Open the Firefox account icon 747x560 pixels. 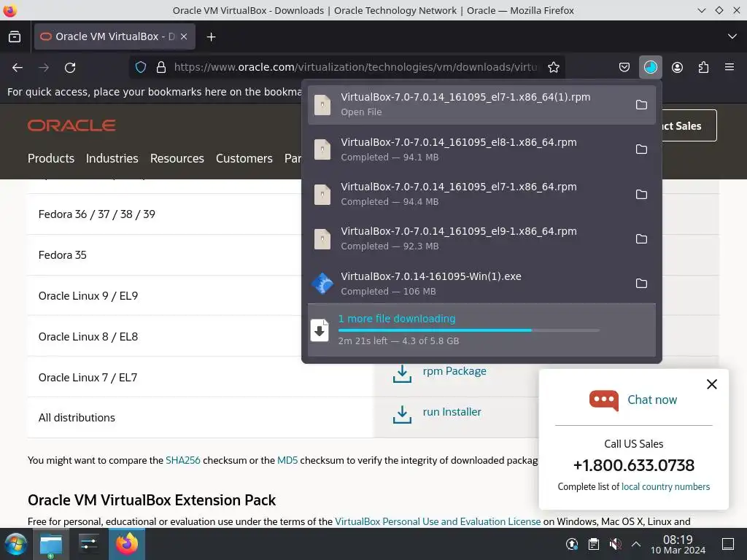(x=677, y=67)
